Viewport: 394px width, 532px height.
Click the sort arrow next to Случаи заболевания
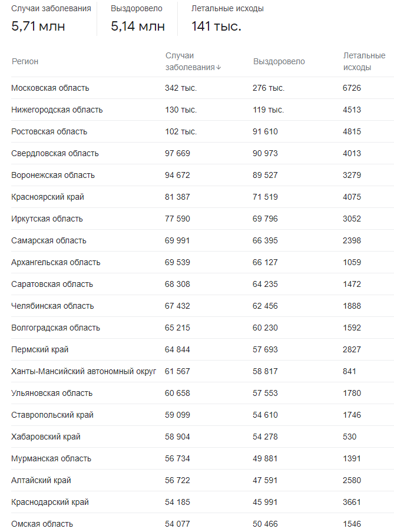(218, 68)
